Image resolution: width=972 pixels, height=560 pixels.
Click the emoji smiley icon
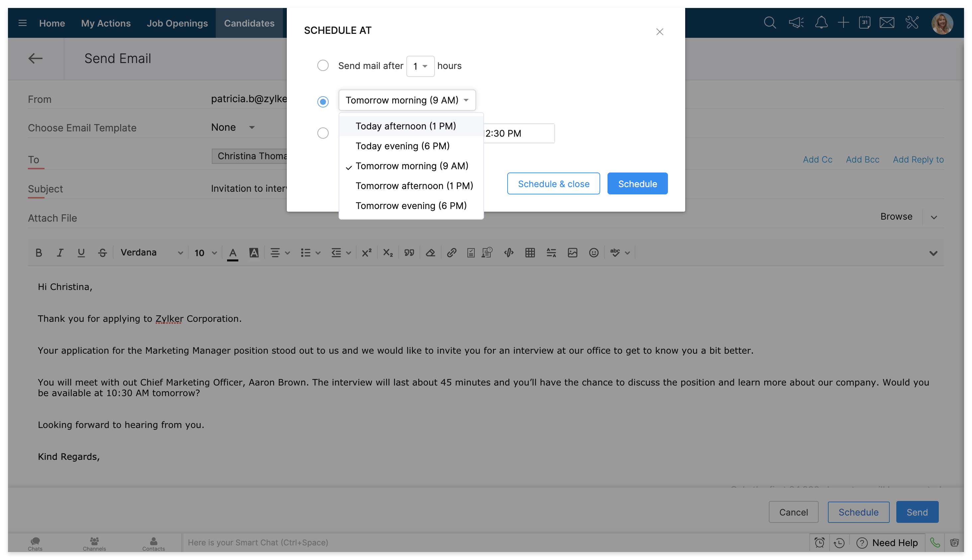tap(593, 253)
